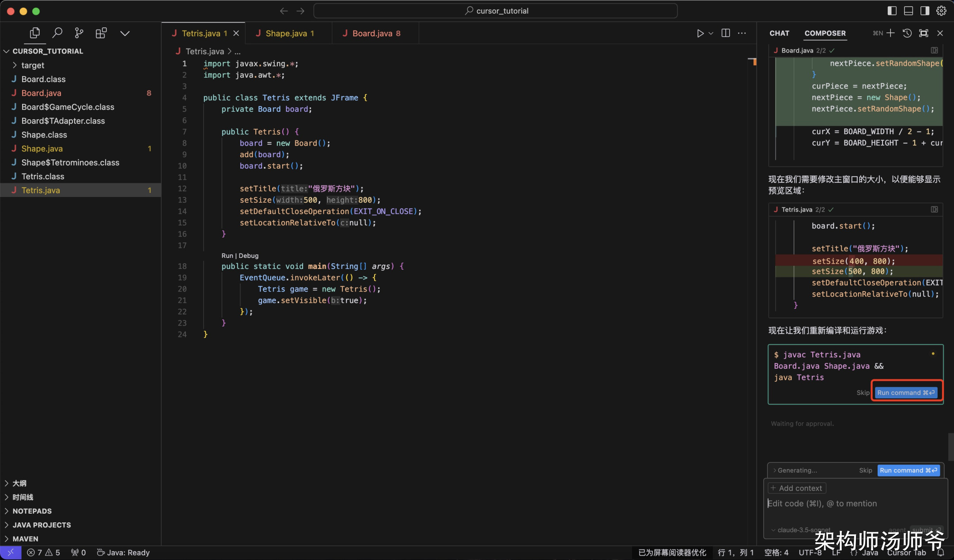Start a new Composer with plus icon
The height and width of the screenshot is (560, 954).
890,33
